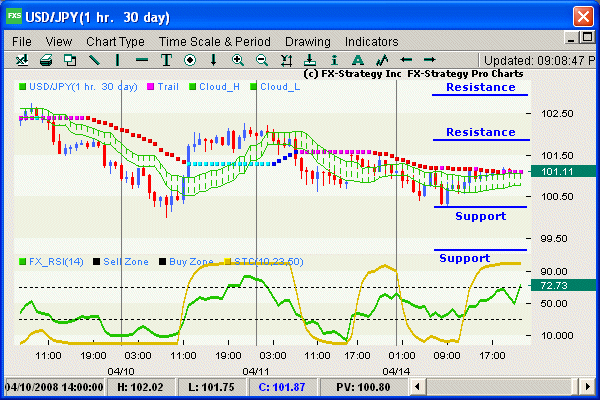600x400 pixels.
Task: Click the 04/11 date axis label
Action: 256,371
